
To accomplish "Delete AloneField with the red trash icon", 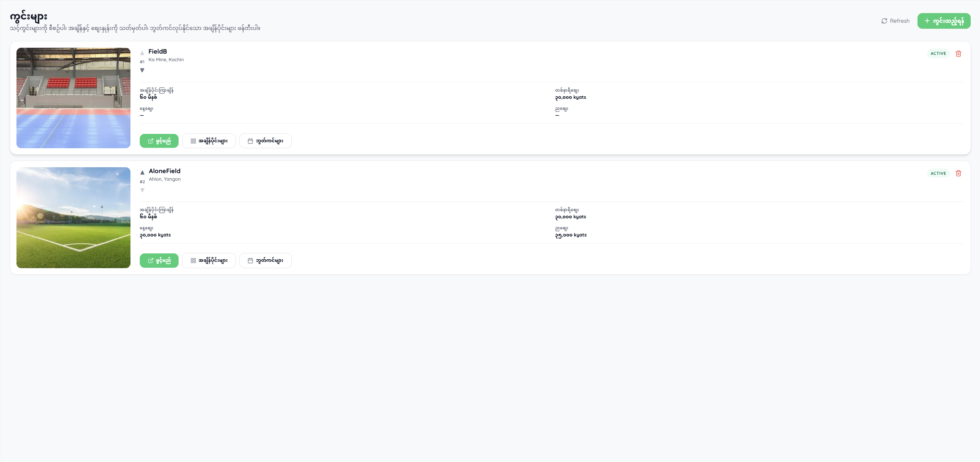I will point(958,173).
